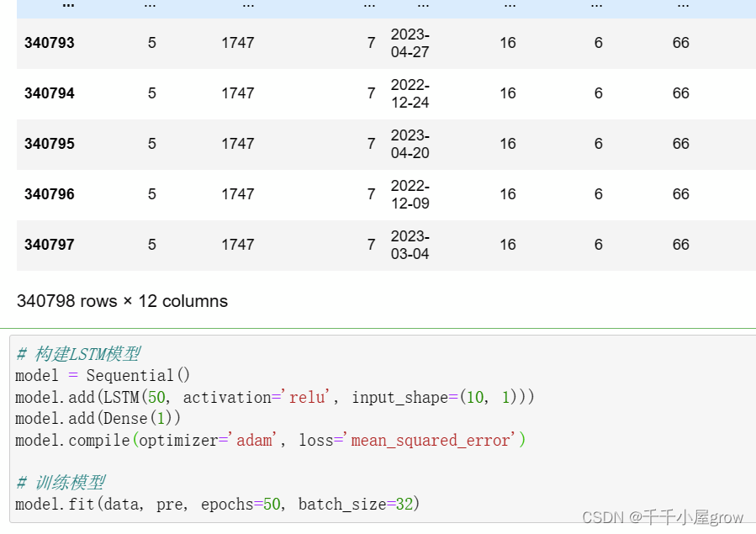Click the 'model.add(Dense(1))' code line
Image resolution: width=756 pixels, height=534 pixels.
tap(98, 418)
